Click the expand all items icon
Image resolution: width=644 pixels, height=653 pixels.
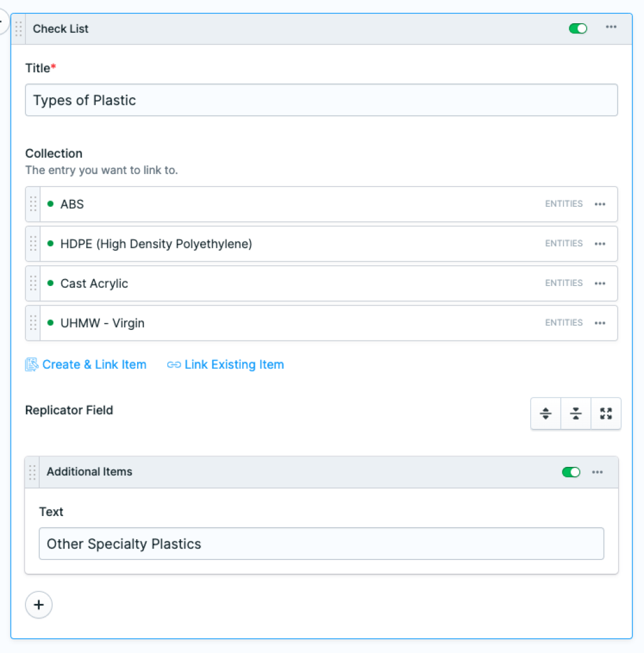coord(545,414)
